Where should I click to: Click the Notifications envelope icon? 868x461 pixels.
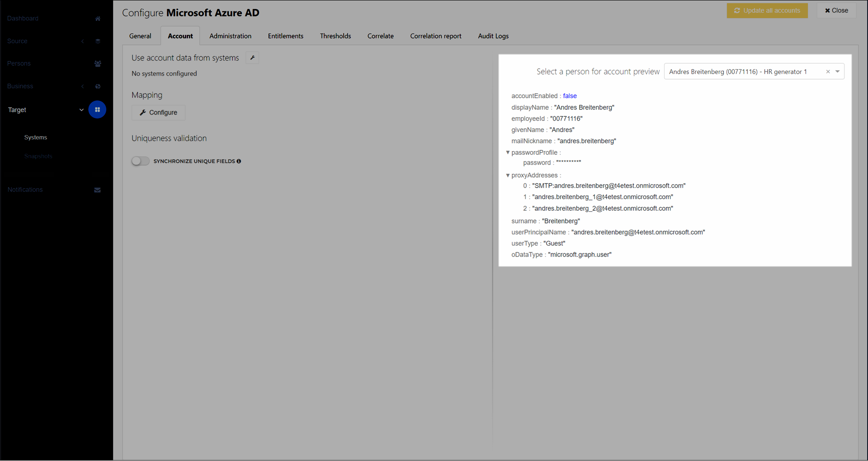coord(97,190)
